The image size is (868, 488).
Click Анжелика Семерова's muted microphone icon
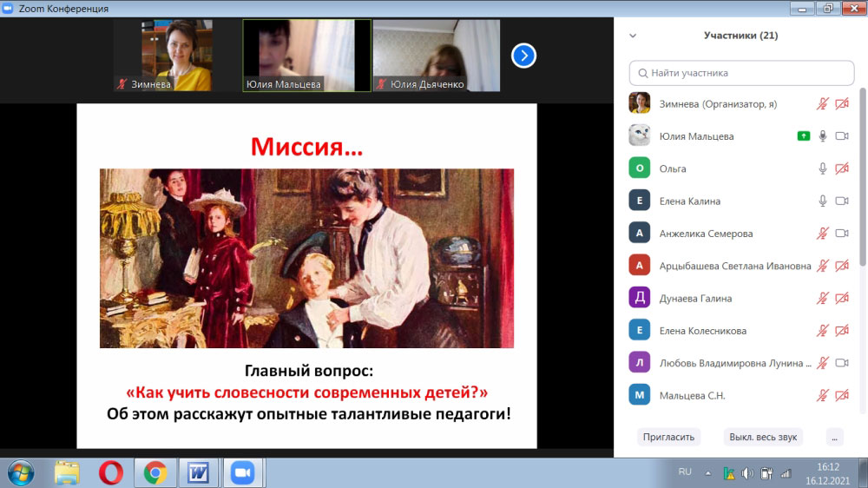(823, 234)
